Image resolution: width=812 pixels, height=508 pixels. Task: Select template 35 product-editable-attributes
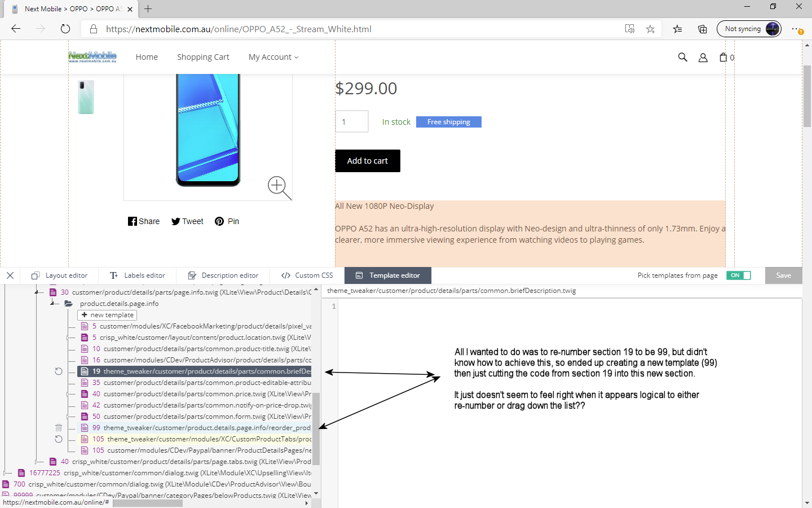coord(195,383)
